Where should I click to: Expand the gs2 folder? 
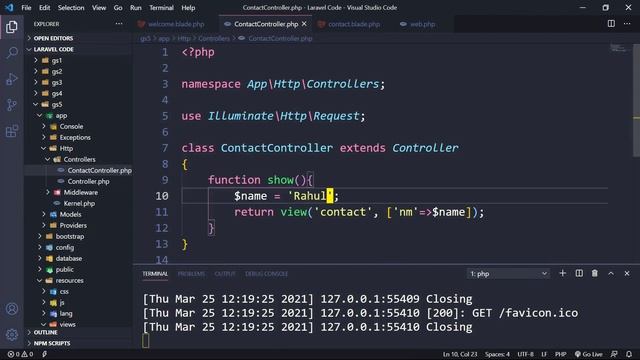pos(57,71)
